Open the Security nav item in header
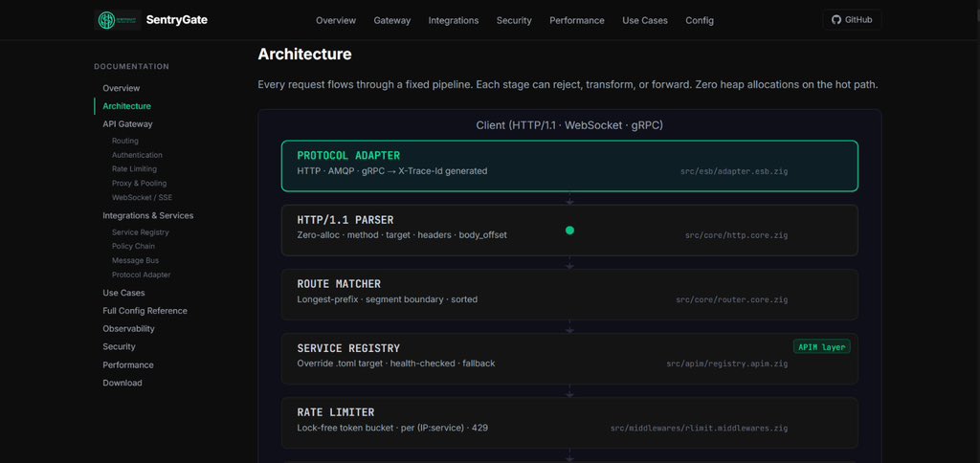The width and height of the screenshot is (980, 463). (x=514, y=21)
